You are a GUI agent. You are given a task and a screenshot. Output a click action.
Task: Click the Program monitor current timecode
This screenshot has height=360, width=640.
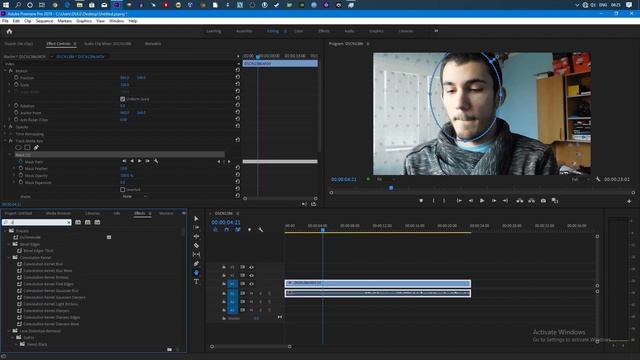click(344, 180)
